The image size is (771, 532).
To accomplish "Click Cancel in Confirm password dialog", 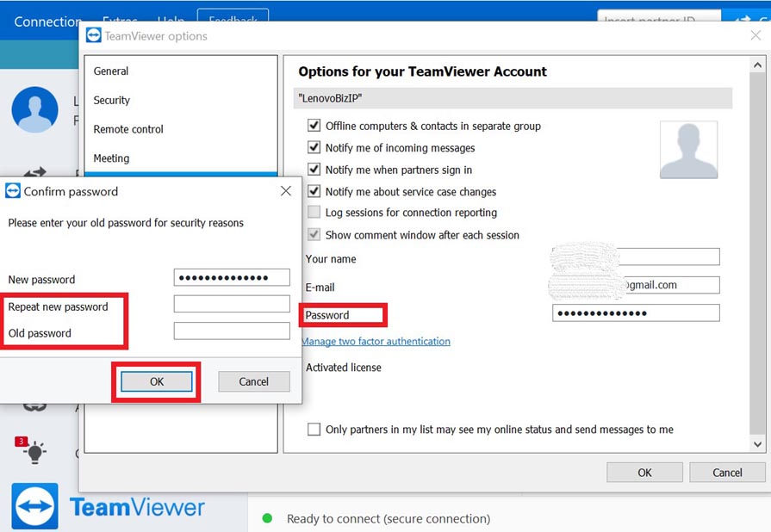I will 254,381.
